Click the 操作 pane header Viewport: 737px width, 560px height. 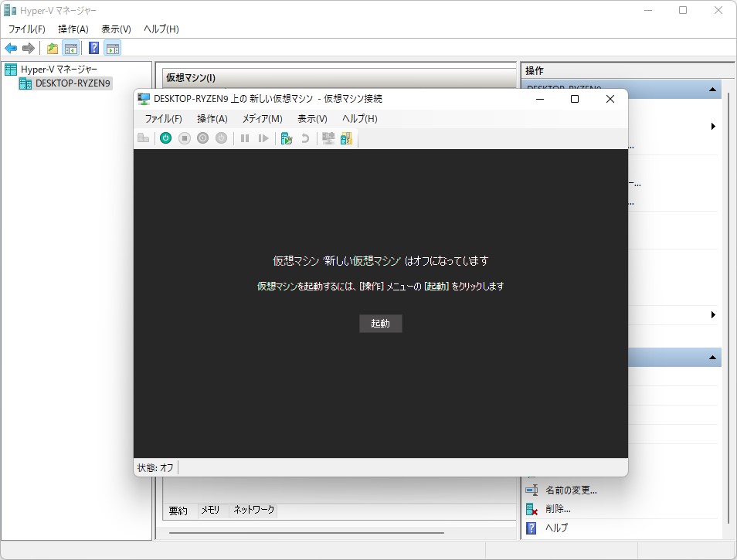click(627, 71)
